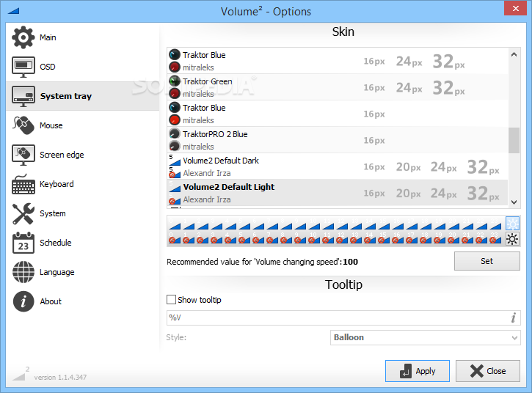Go to the Language tab label
The image size is (532, 393).
click(x=57, y=272)
